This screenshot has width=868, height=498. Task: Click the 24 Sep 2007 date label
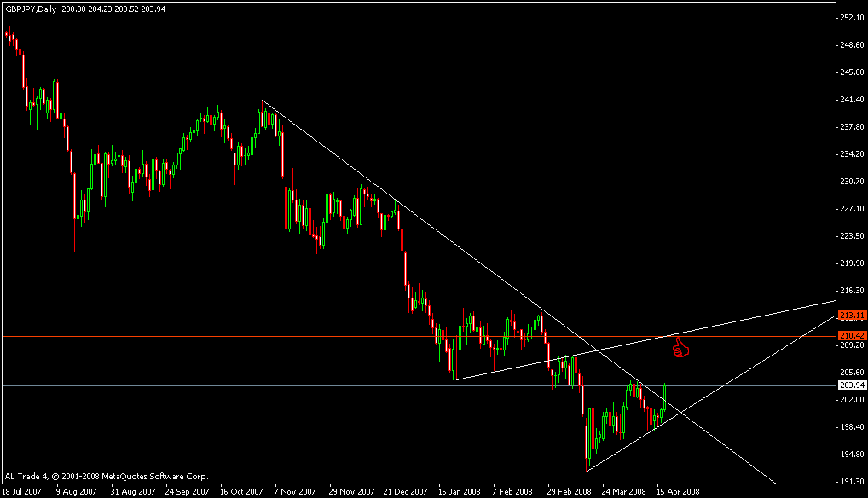click(187, 491)
